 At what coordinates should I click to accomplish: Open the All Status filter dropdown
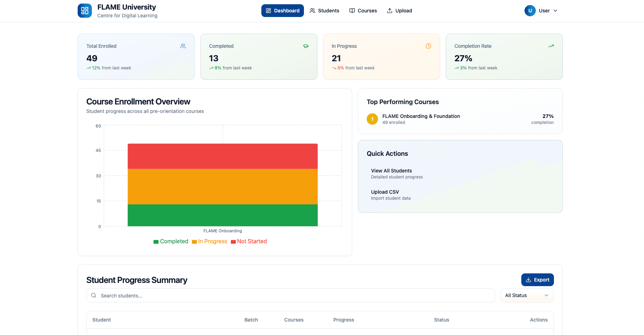(527, 295)
